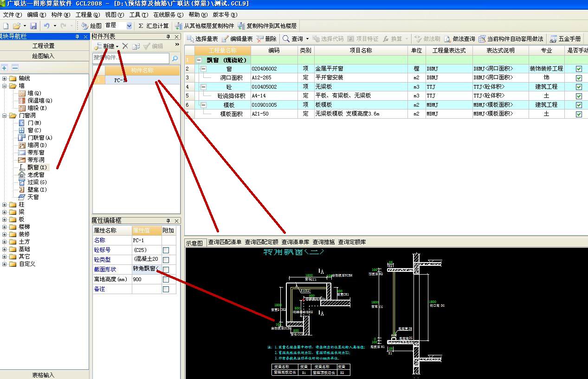The height and width of the screenshot is (379, 588).
Task: Click the open folder icon
Action: coord(17,26)
